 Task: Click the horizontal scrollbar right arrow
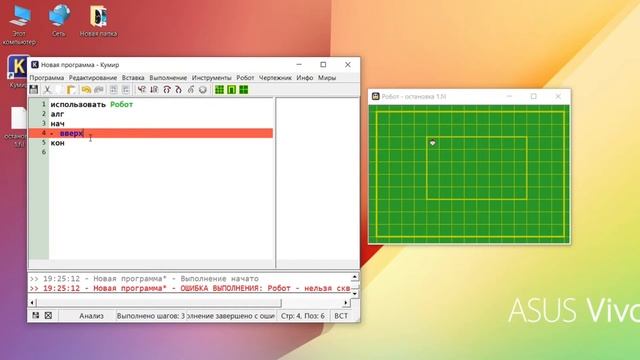pyautogui.click(x=346, y=302)
